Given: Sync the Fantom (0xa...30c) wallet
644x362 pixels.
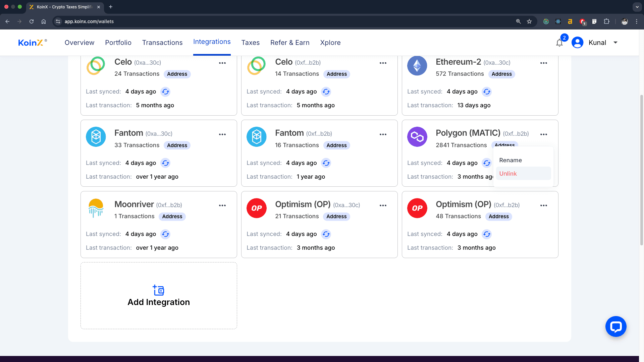Looking at the screenshot, I should 165,163.
